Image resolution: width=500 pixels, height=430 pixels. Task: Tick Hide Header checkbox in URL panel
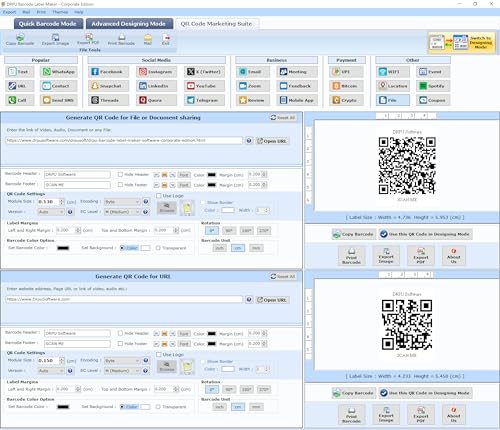point(120,333)
